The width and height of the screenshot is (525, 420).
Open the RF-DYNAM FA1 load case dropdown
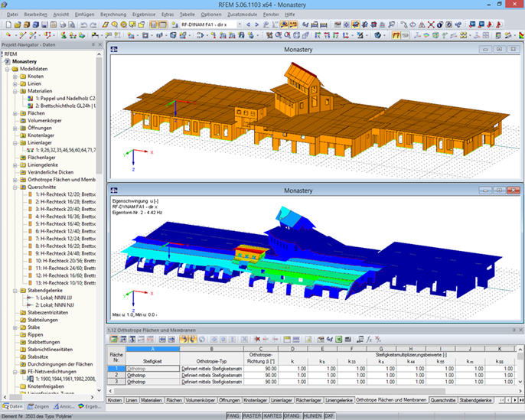click(x=240, y=24)
